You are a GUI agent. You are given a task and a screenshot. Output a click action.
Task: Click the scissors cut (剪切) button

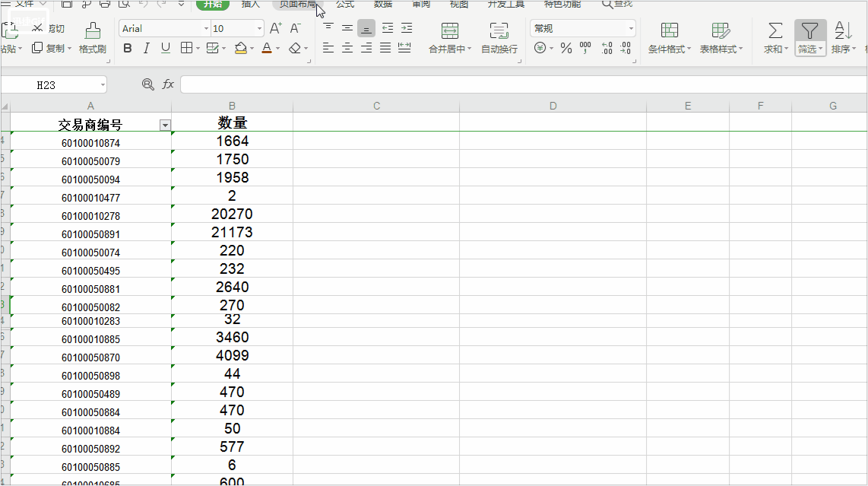click(x=48, y=28)
